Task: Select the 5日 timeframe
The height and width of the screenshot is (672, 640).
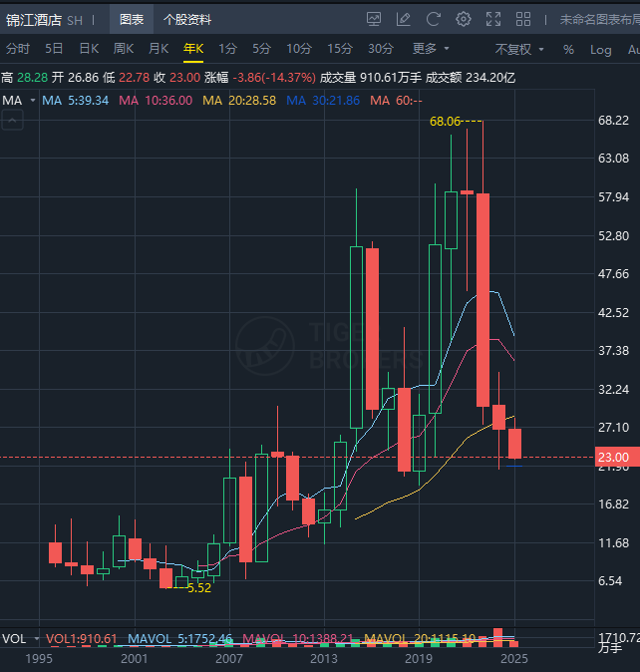Action: (55, 49)
